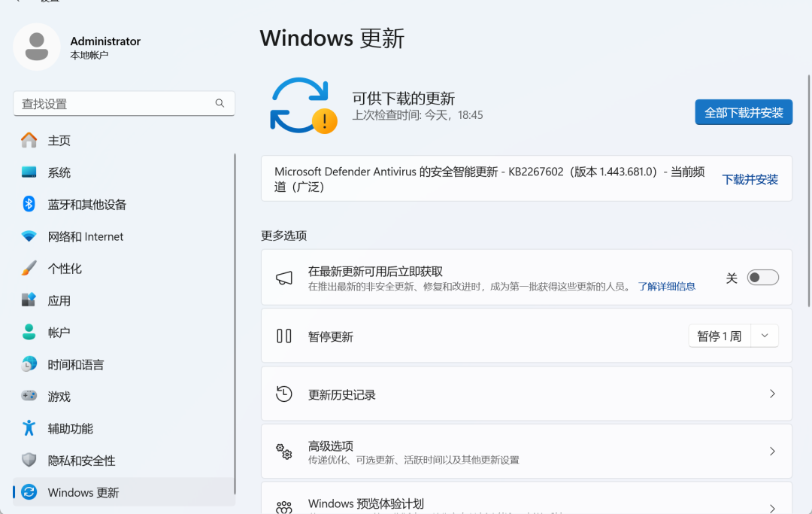812x514 pixels.
Task: Click the Administrator profile avatar
Action: pyautogui.click(x=37, y=47)
